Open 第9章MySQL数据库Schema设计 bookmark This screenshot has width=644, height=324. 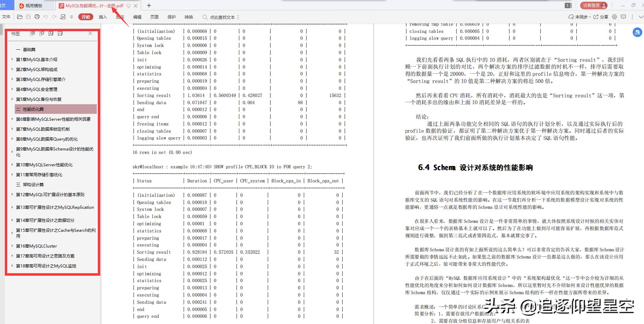tap(55, 152)
